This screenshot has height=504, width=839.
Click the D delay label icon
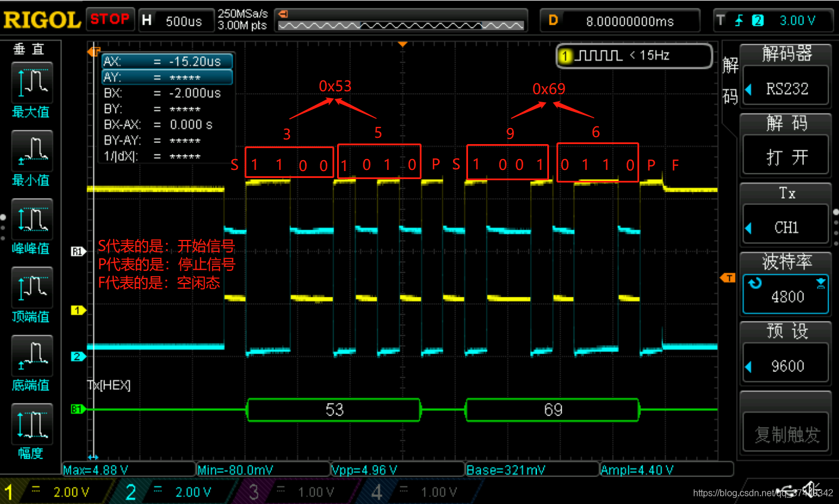coord(553,20)
